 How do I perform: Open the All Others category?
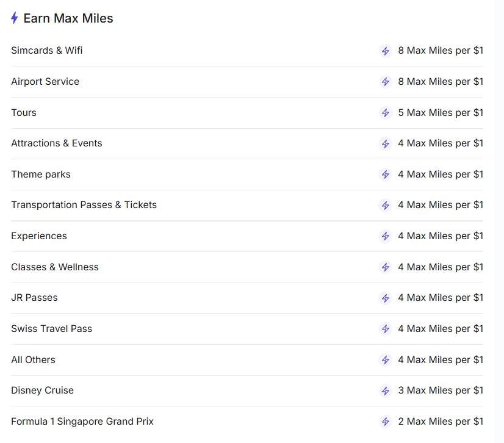[x=33, y=360]
